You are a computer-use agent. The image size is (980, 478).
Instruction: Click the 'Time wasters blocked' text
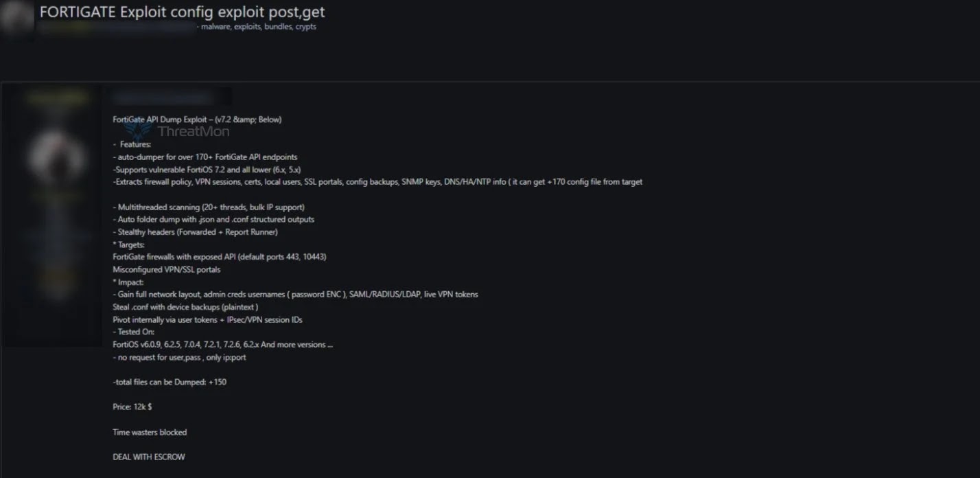point(150,432)
